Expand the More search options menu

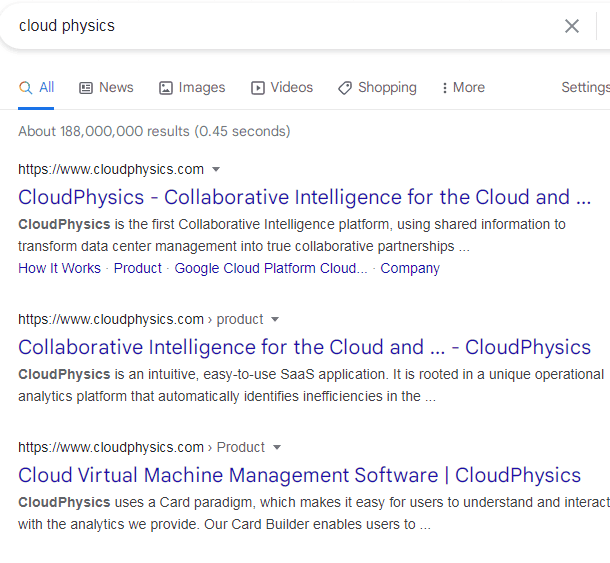(463, 88)
